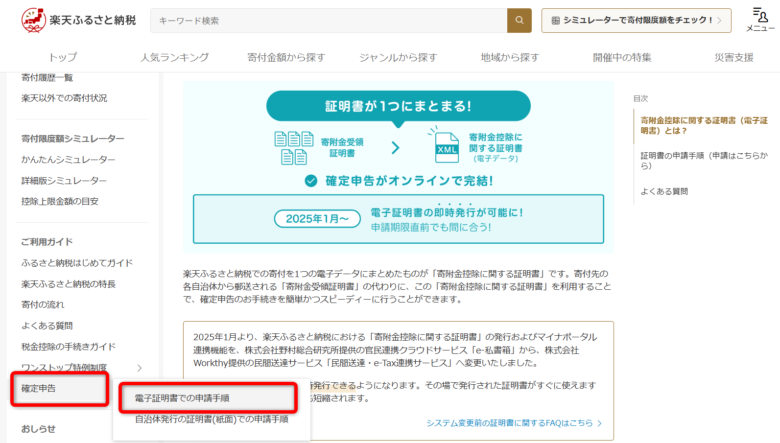
Task: Select the 地域から探す tab
Action: click(509, 57)
